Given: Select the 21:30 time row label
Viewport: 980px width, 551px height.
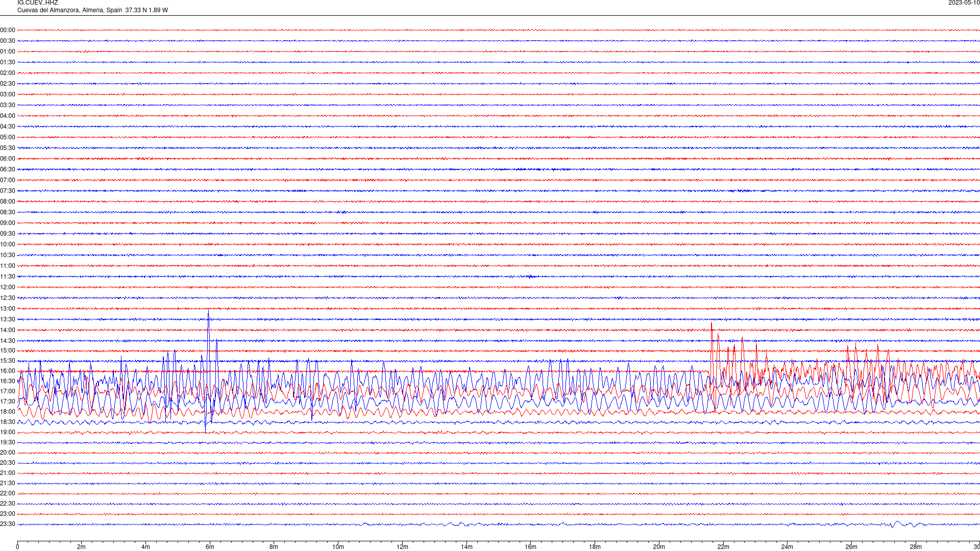Looking at the screenshot, I should click(8, 483).
